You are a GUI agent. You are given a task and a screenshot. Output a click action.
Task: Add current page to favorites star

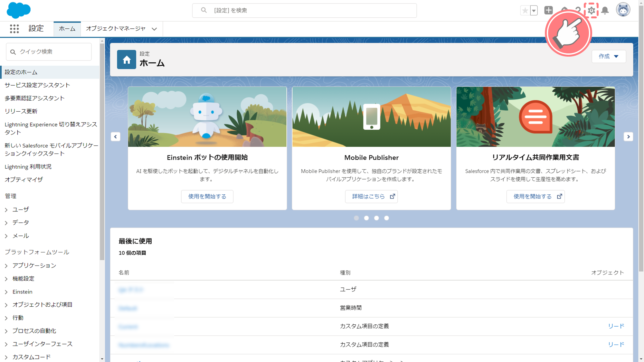click(525, 10)
